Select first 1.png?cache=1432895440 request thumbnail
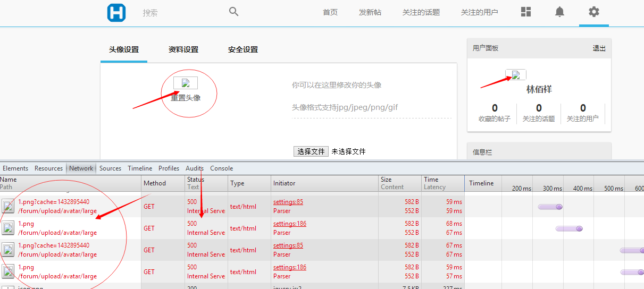The image size is (644, 289). point(8,206)
